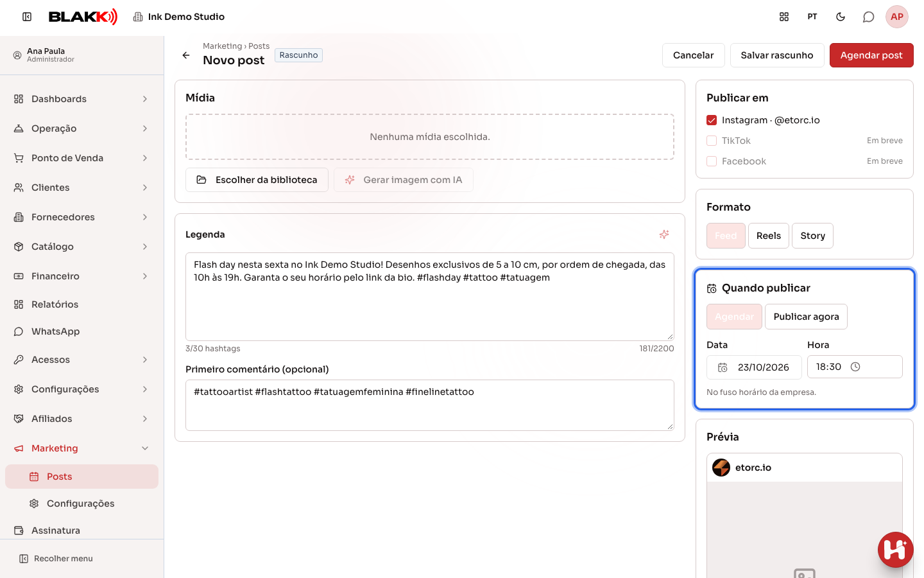Expand the Ponto de Venda menu
The width and height of the screenshot is (924, 578).
(x=82, y=158)
